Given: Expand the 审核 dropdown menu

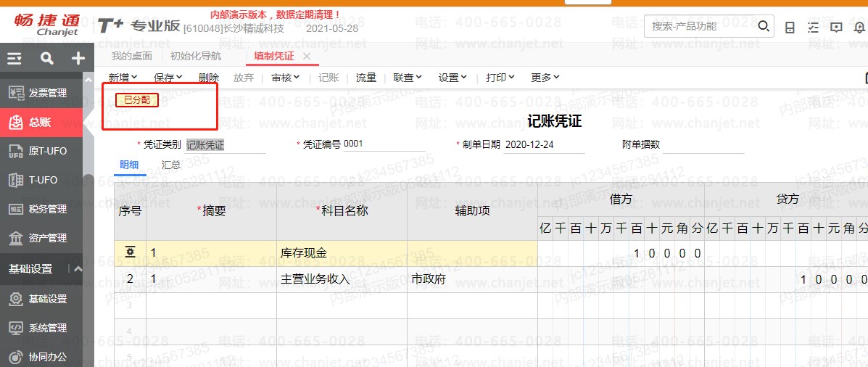Looking at the screenshot, I should [x=285, y=78].
